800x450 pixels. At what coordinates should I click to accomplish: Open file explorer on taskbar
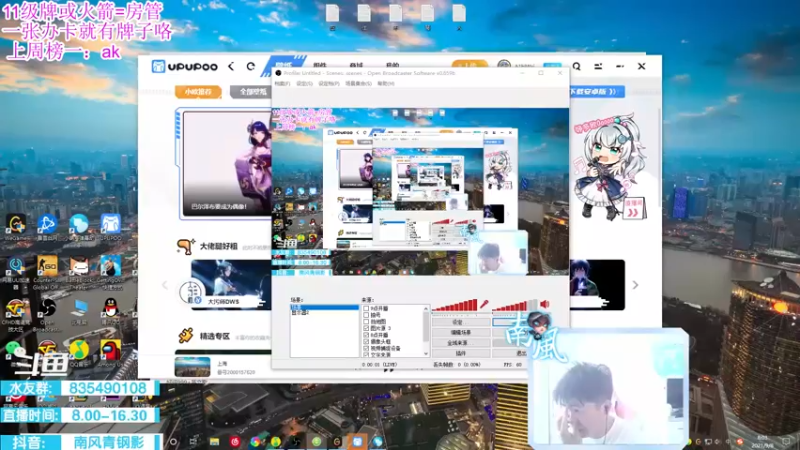click(x=214, y=442)
